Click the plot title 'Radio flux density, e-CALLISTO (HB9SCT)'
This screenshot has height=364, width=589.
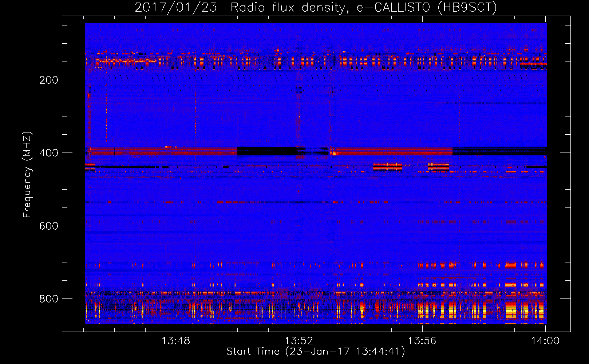pyautogui.click(x=363, y=7)
